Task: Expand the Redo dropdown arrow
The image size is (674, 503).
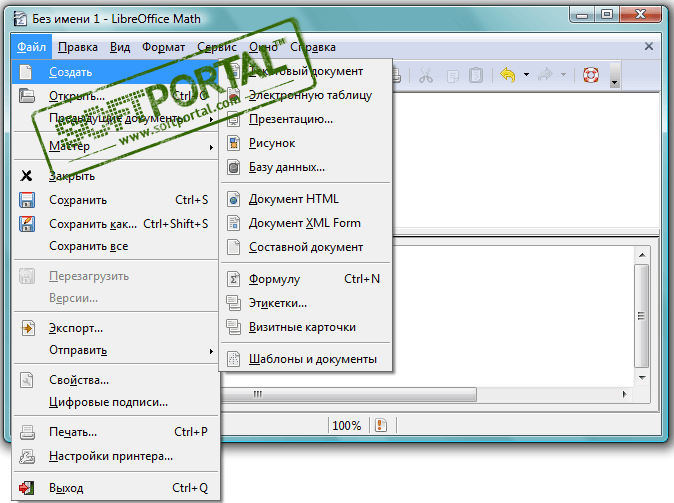Action: click(x=563, y=75)
